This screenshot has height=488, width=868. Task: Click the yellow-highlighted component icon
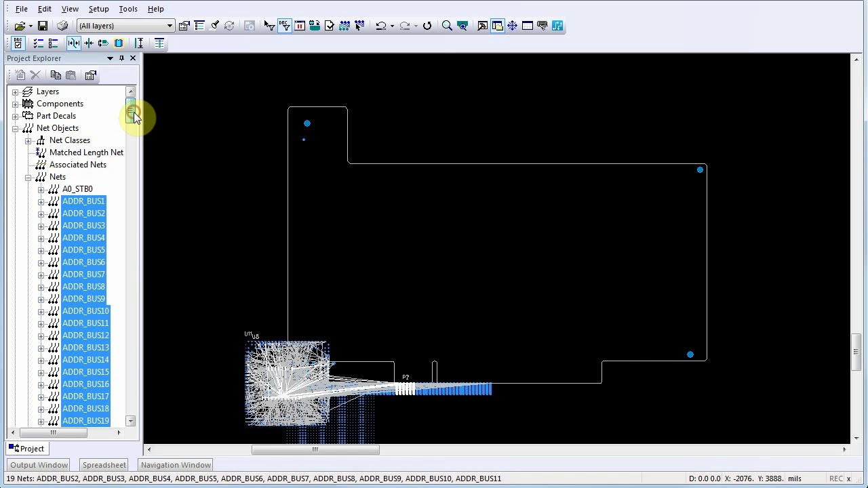[119, 43]
